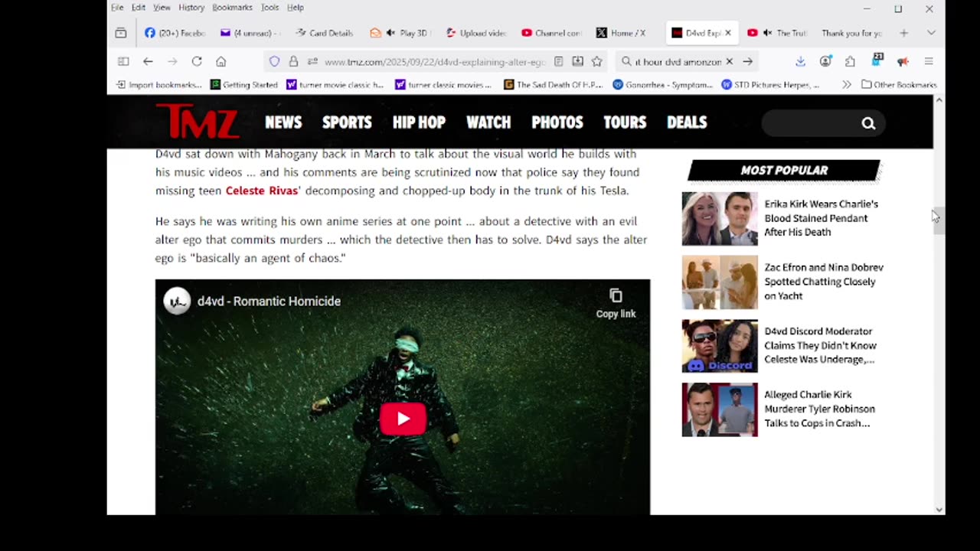Open the recent browsing tab view icon
The height and width of the screenshot is (551, 980).
120,33
